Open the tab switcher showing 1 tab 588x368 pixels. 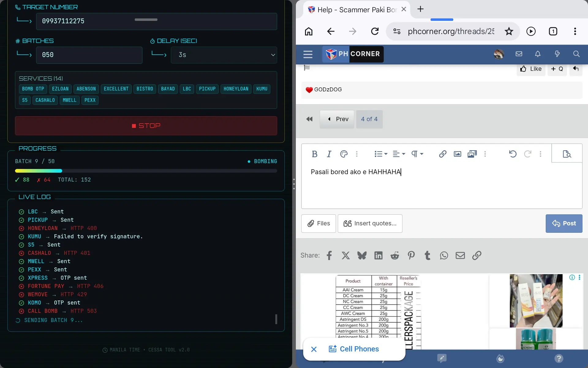click(x=553, y=31)
